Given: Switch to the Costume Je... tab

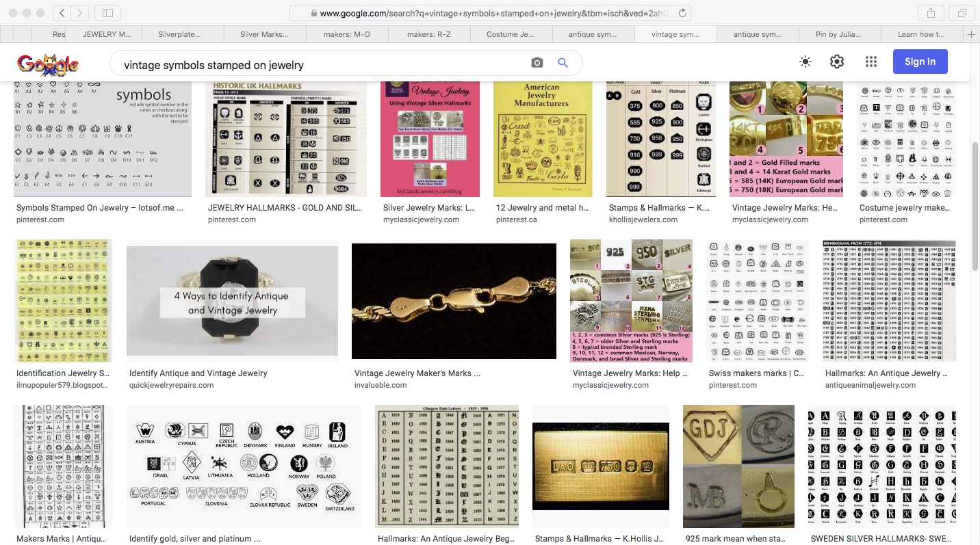Looking at the screenshot, I should coord(511,34).
